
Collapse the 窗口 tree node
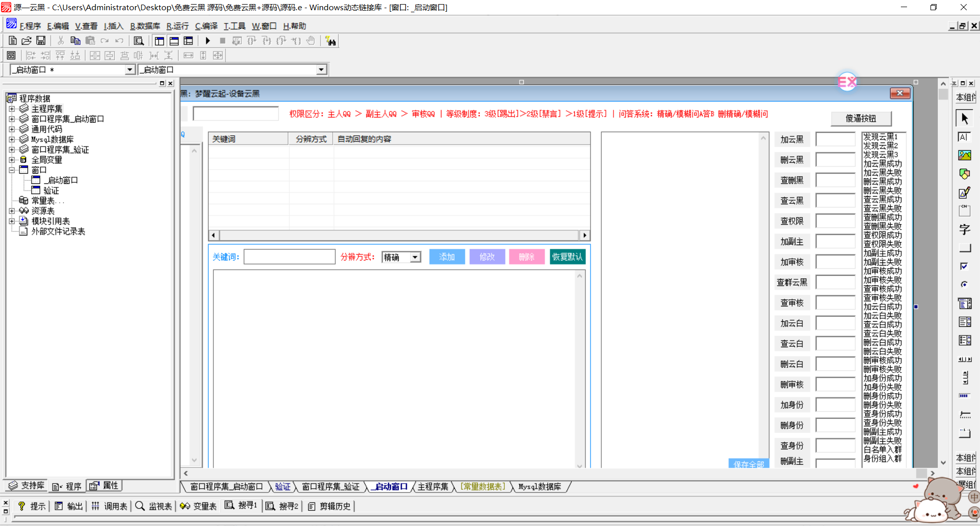click(12, 170)
